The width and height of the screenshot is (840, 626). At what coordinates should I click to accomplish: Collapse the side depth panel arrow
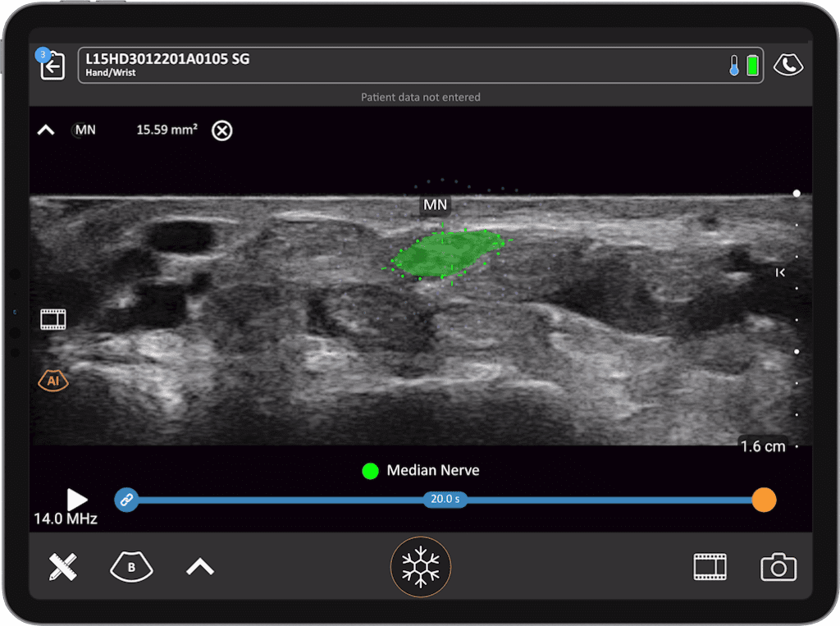point(781,272)
